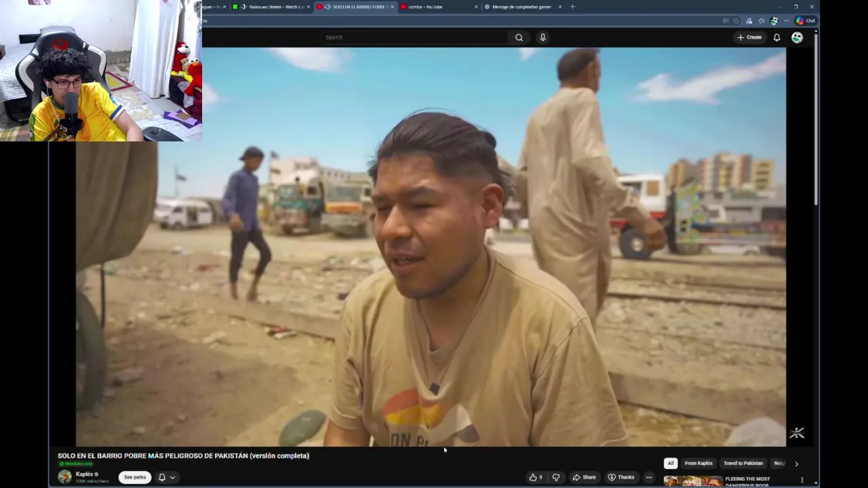Expand the notification bell dropdown for Kaplex
The height and width of the screenshot is (488, 868).
point(167,477)
